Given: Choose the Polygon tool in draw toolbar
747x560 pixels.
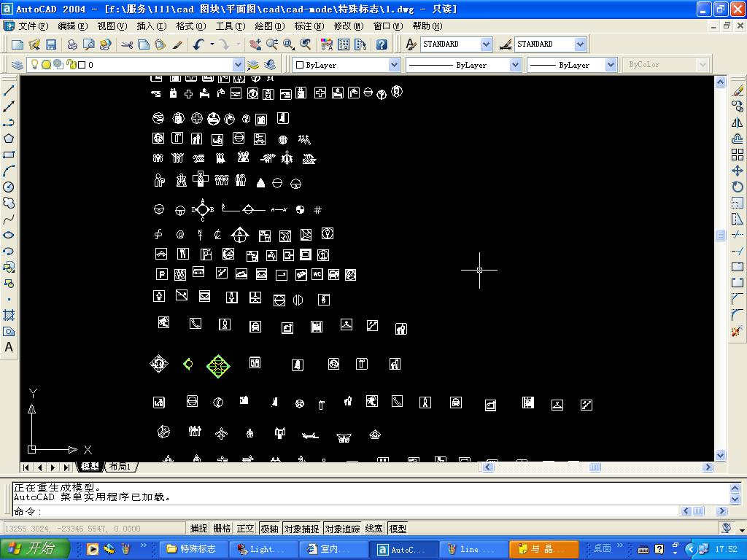Looking at the screenshot, I should click(x=9, y=139).
